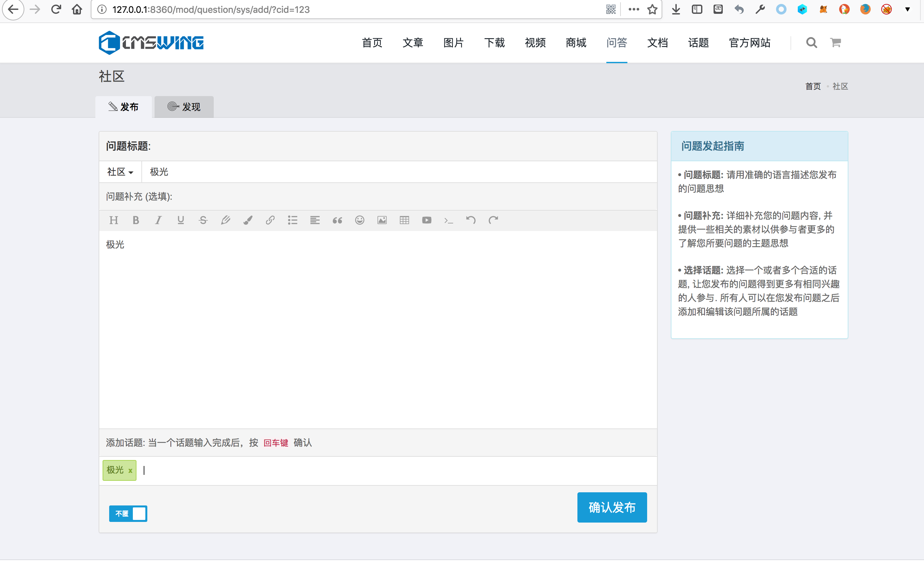Viewport: 924px width, 566px height.
Task: Open the 商城 navigation menu item
Action: 576,43
